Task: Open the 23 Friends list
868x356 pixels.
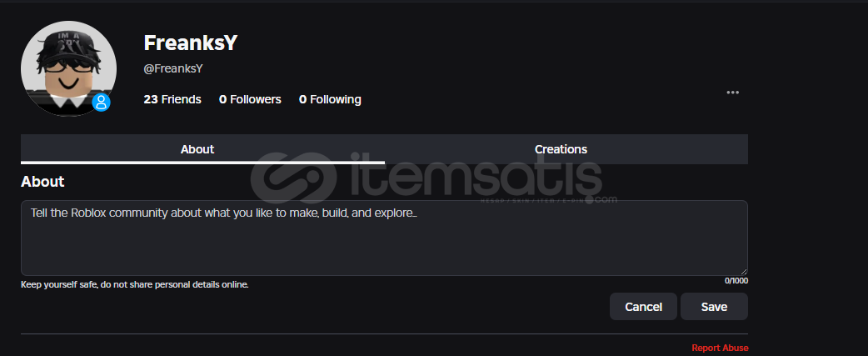Action: pyautogui.click(x=172, y=100)
